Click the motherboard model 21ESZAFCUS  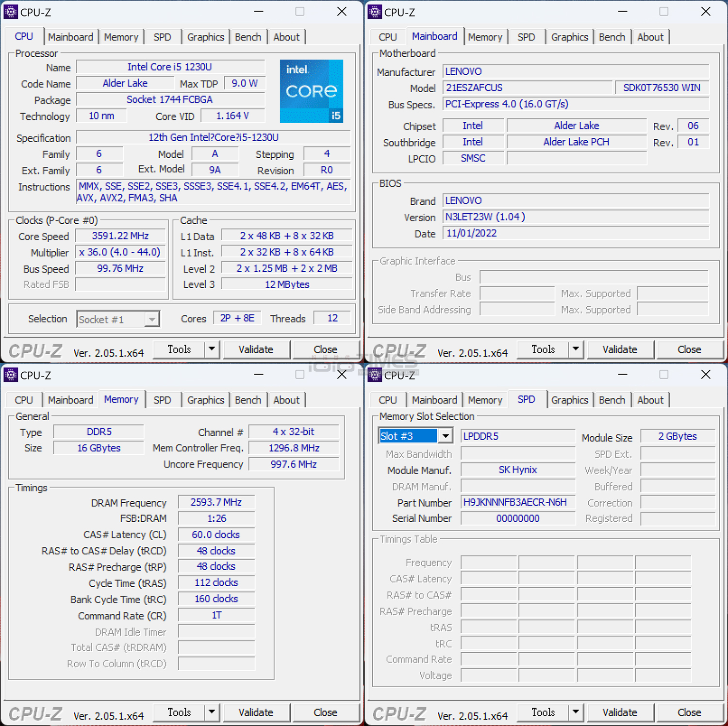[527, 88]
